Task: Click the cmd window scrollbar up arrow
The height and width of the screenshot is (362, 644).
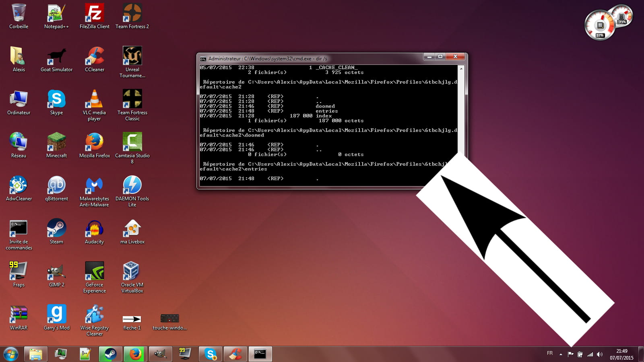Action: click(x=461, y=69)
